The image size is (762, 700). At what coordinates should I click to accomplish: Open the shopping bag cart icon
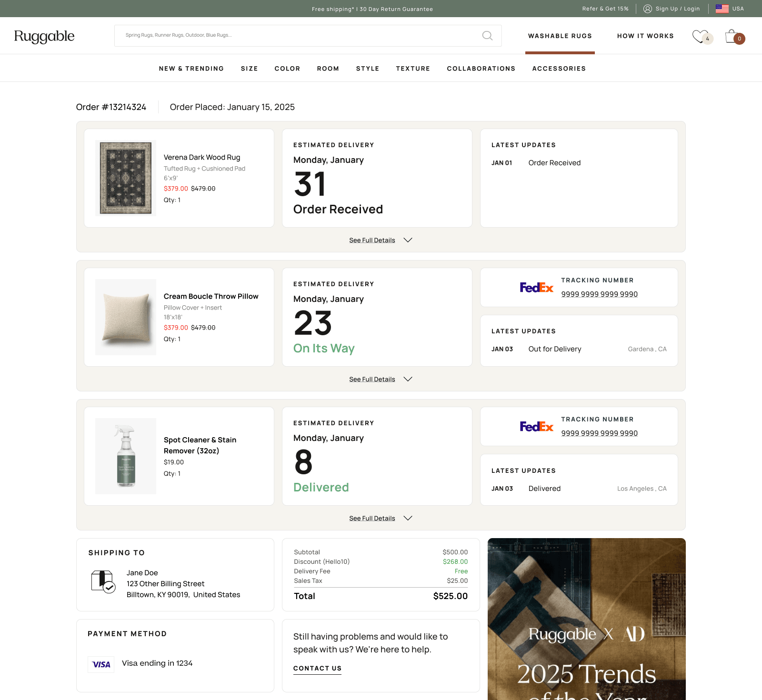[x=732, y=36]
